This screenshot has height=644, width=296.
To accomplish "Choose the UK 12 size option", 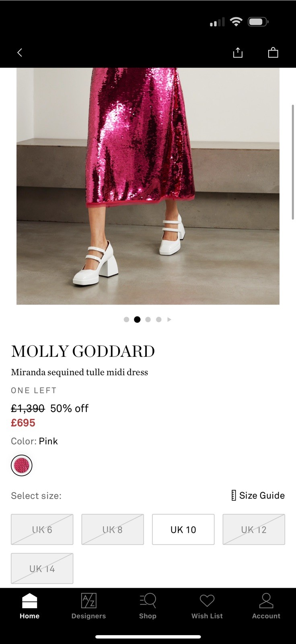I will pyautogui.click(x=254, y=530).
